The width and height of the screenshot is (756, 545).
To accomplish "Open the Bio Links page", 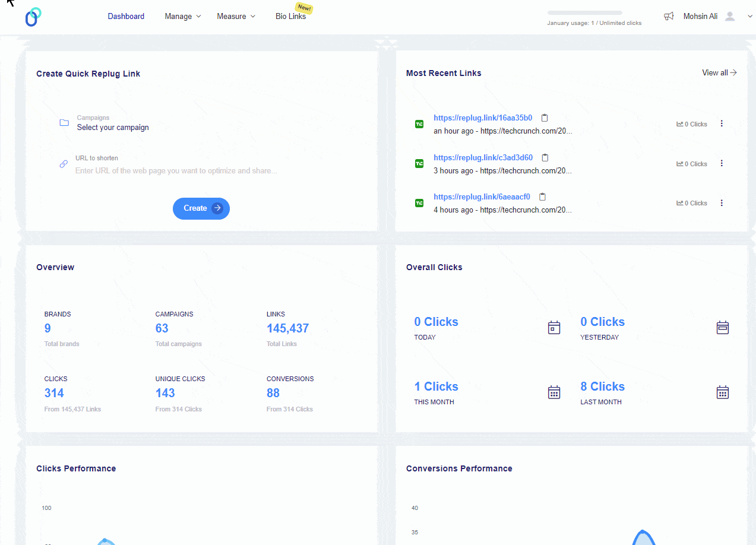I will tap(291, 17).
